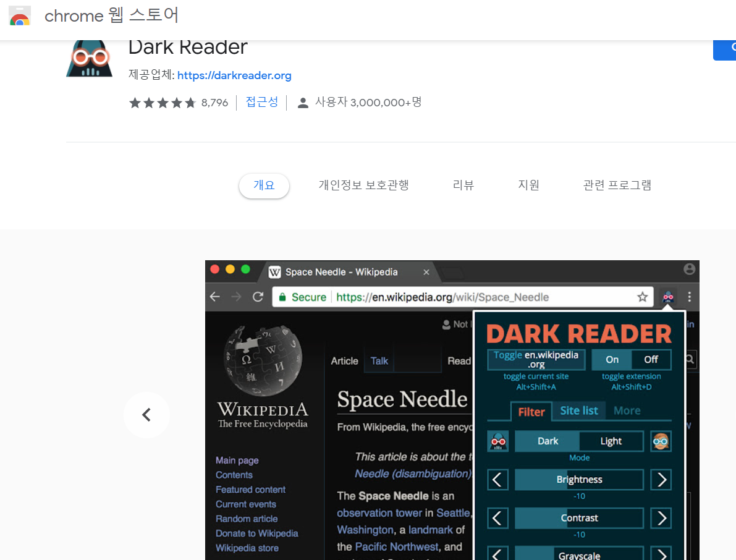Open Main page sidebar link
This screenshot has width=736, height=560.
tap(237, 460)
